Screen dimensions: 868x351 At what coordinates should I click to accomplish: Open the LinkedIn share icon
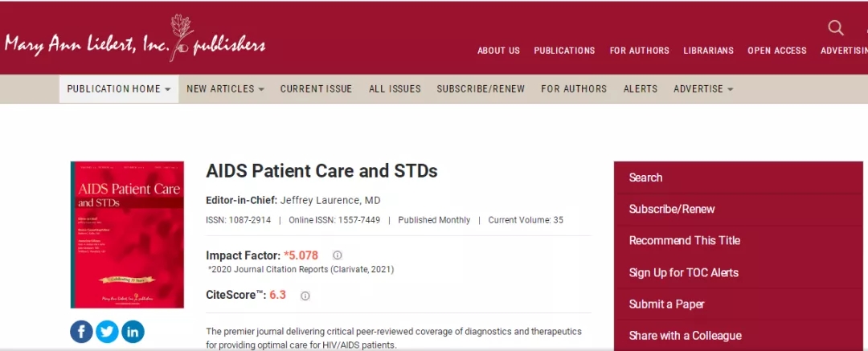133,331
